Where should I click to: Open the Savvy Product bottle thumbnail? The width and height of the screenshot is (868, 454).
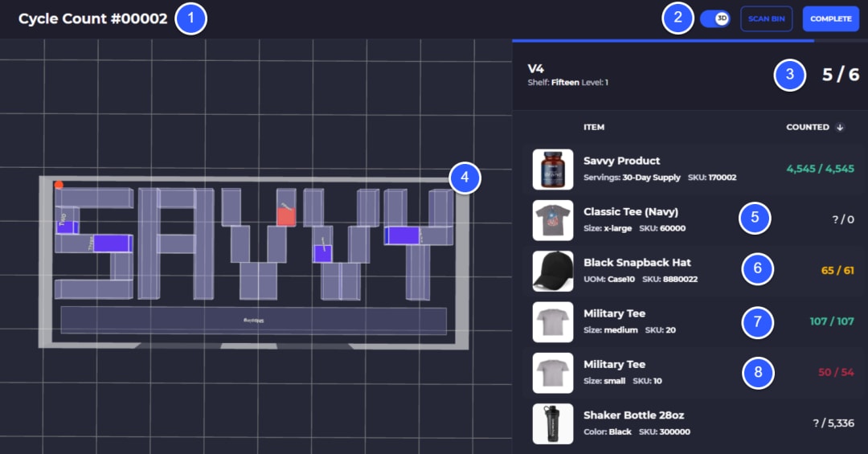552,170
